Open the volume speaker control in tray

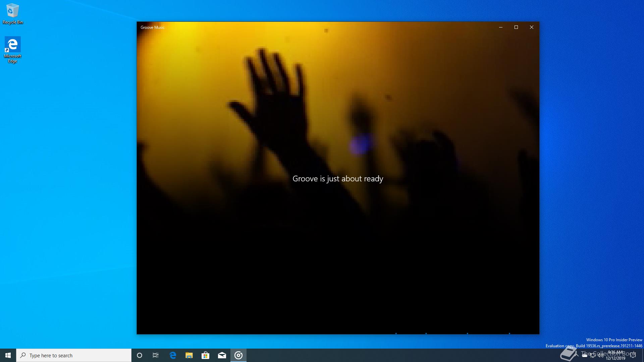point(601,355)
